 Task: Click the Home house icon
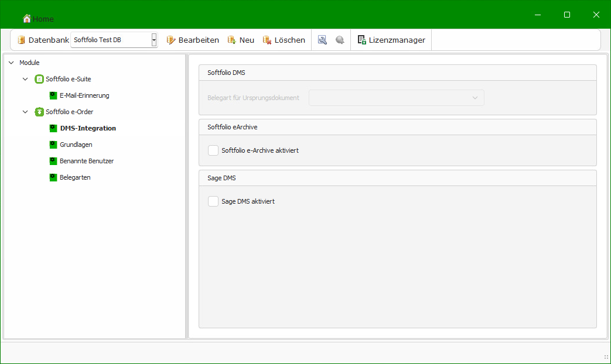(26, 18)
